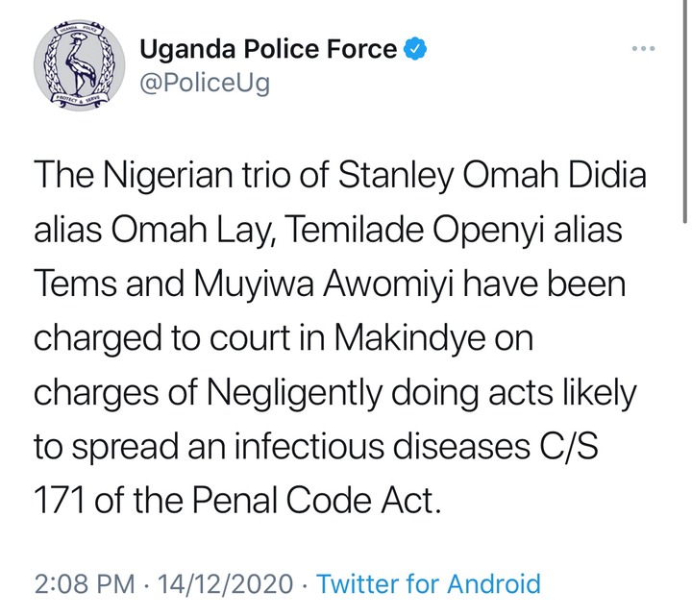The width and height of the screenshot is (692, 616).
Task: Click the word Tems in tweet
Action: pyautogui.click(x=76, y=284)
